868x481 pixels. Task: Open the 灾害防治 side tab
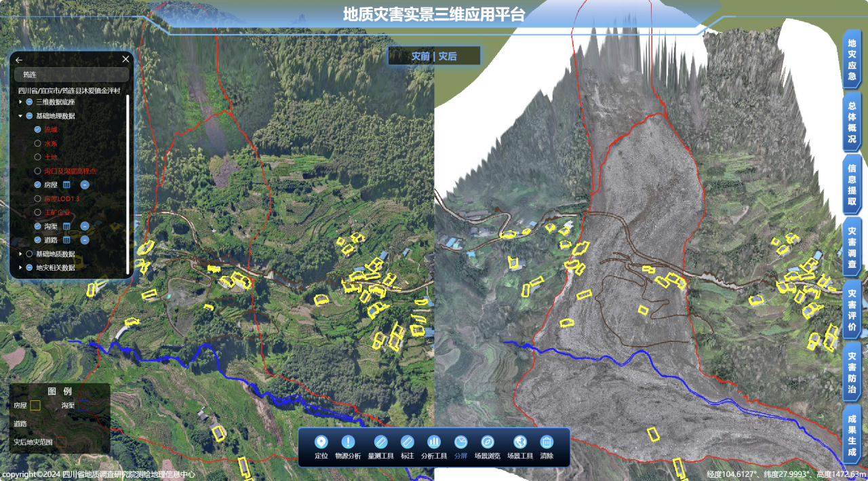[x=852, y=372]
